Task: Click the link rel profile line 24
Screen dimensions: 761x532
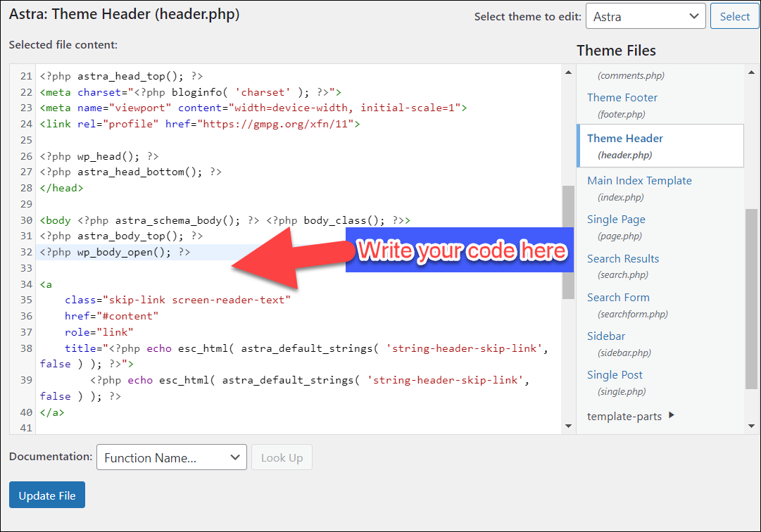Action: click(200, 124)
